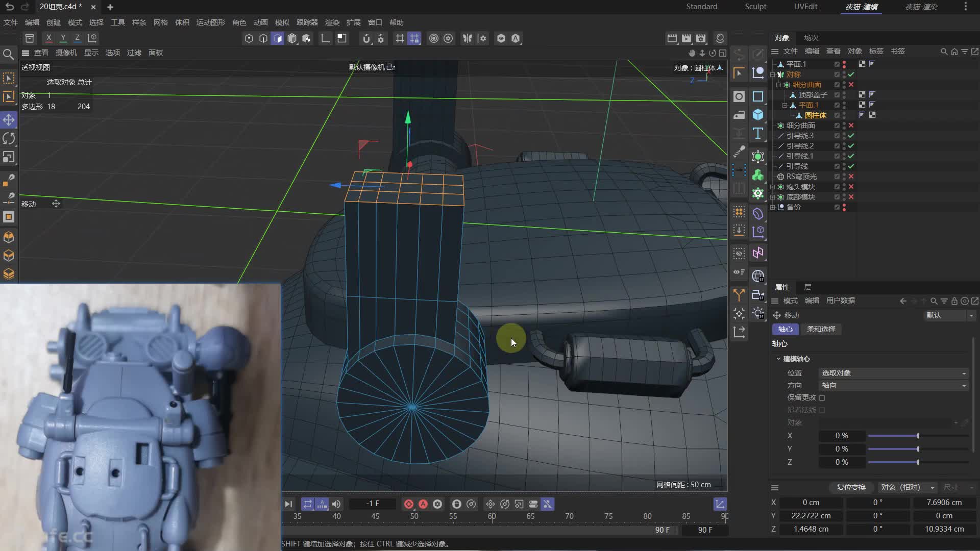
Task: Open the 用户数据 attribute menu
Action: pos(840,300)
